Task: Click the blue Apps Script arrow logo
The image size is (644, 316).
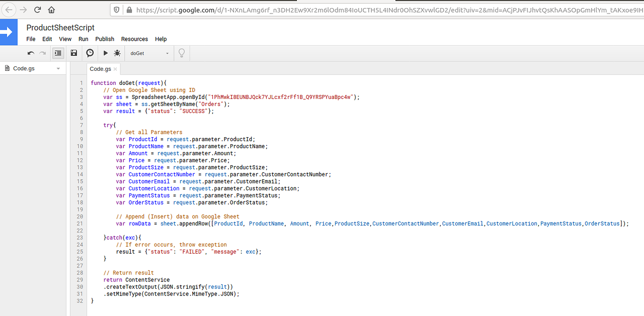Action: pos(9,32)
